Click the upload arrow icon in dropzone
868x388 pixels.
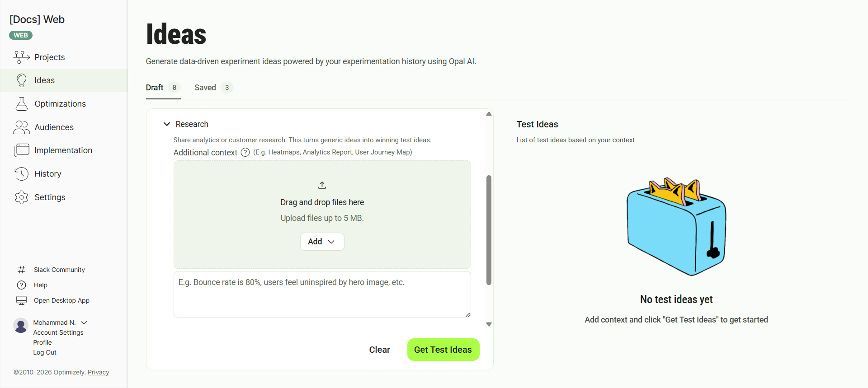coord(322,185)
